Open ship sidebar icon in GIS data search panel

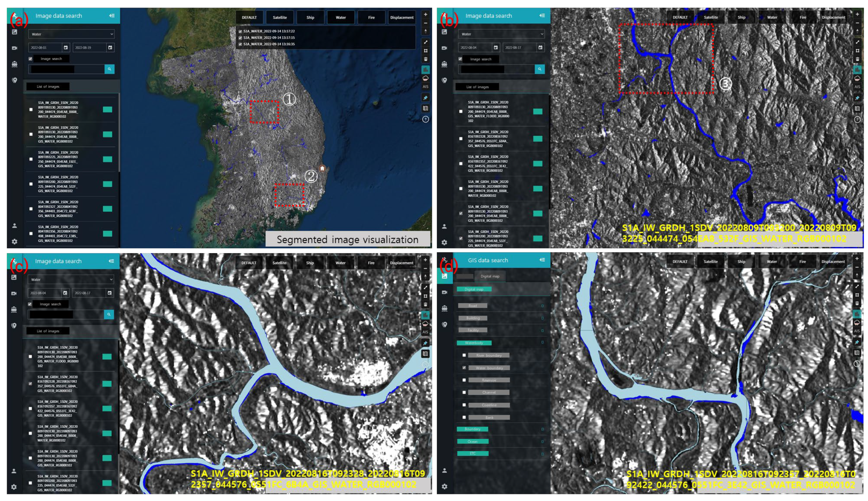click(x=444, y=308)
